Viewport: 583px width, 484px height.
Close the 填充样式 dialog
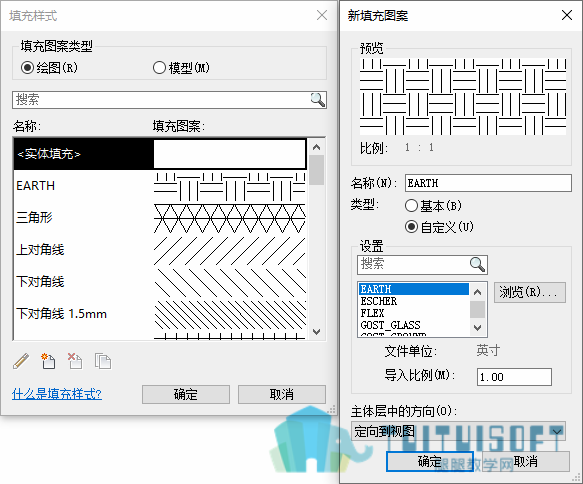[x=322, y=15]
